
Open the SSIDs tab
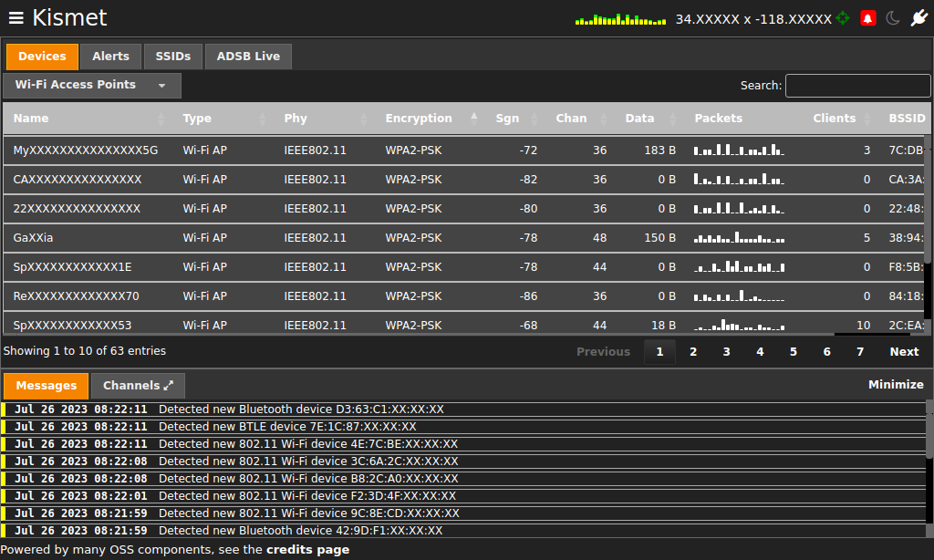[172, 57]
